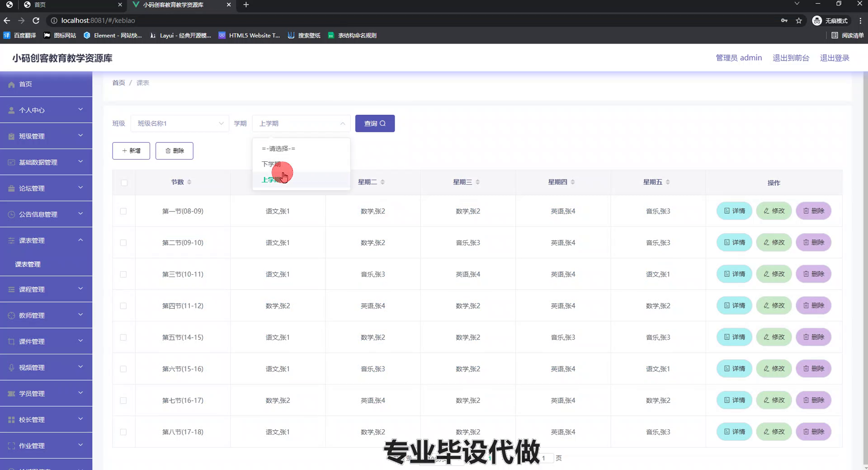Sort 星期三 column with sort arrows

point(478,182)
